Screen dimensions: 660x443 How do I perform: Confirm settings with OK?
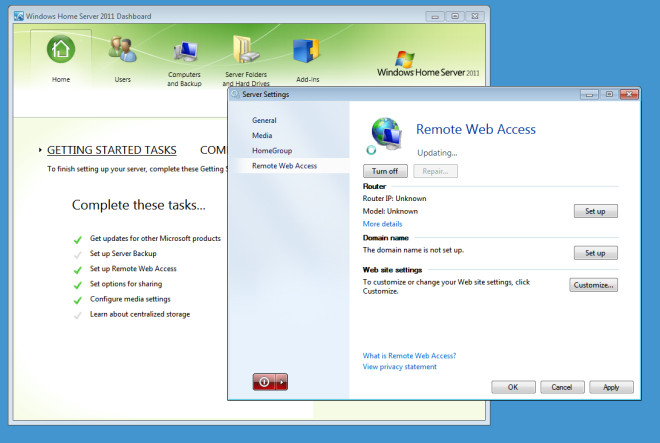click(513, 387)
